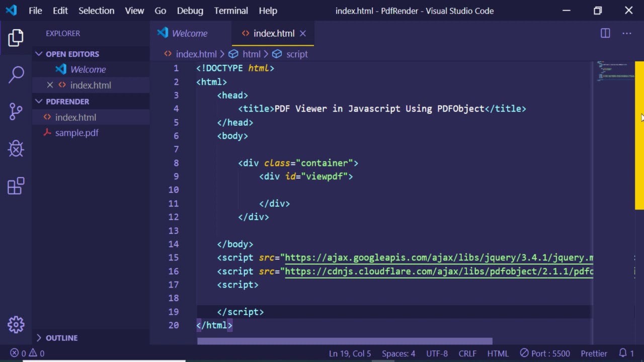Screen dimensions: 644x362
Task: Open the Extensions view
Action: (x=16, y=186)
